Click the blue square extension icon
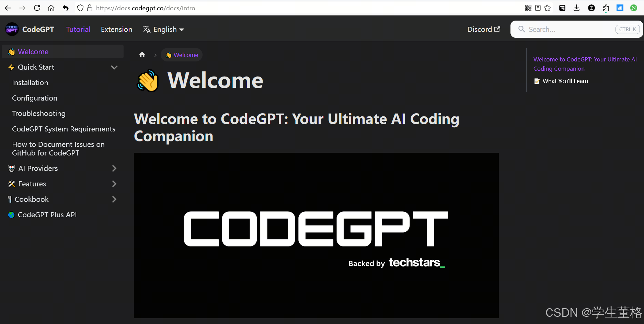The height and width of the screenshot is (324, 644). tap(620, 8)
